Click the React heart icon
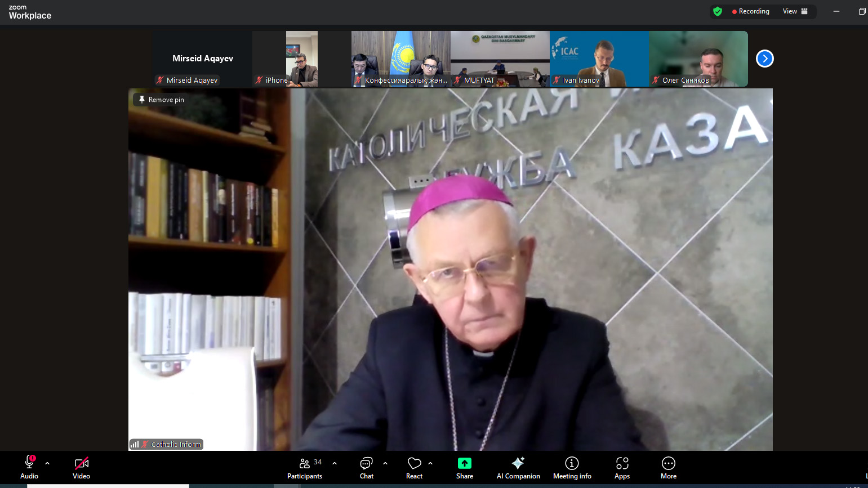The width and height of the screenshot is (868, 488). click(x=415, y=467)
